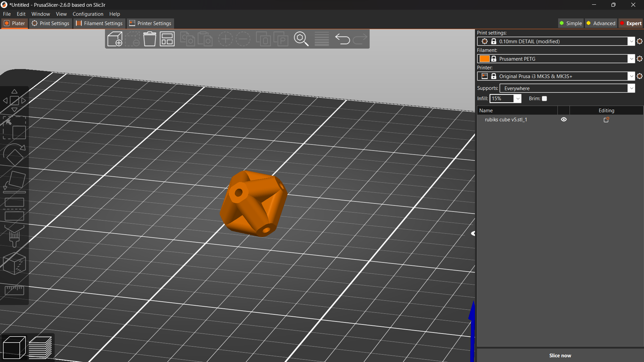Click the Slice now button
Image resolution: width=644 pixels, height=362 pixels.
[560, 356]
